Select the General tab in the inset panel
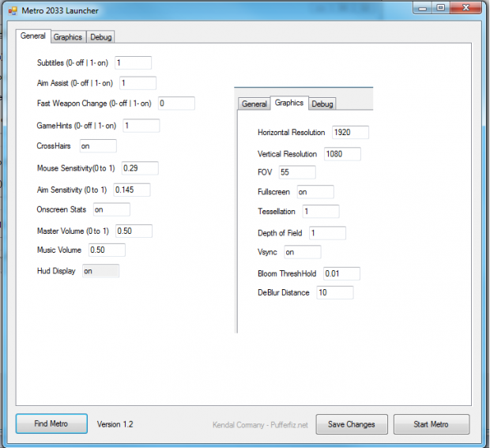Screen dimensions: 490x448 254,104
